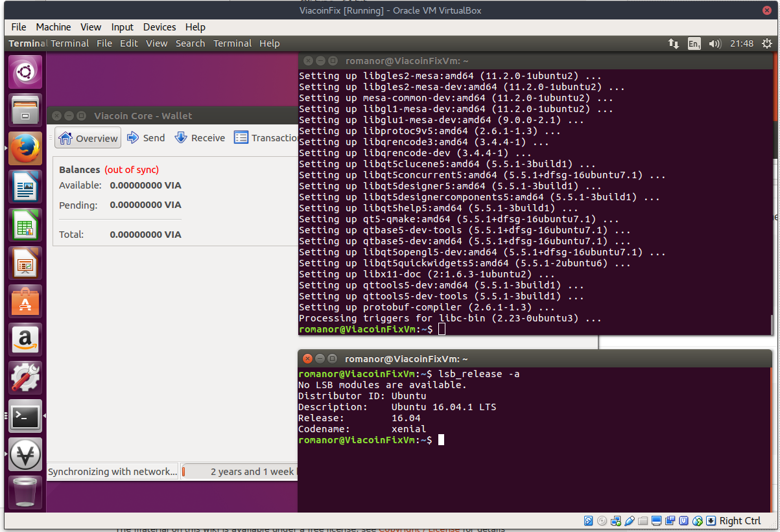Open the session gear menu in the top panel

[x=767, y=43]
